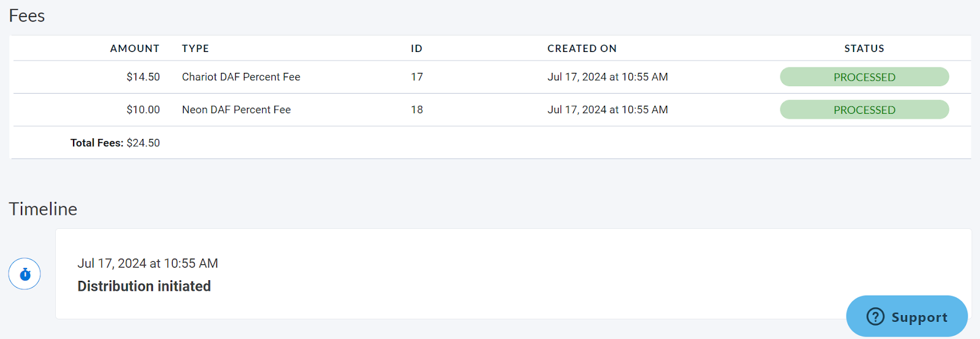Click the Distribution initiated timeline entry
Screen dimensions: 980x339
[x=144, y=286]
